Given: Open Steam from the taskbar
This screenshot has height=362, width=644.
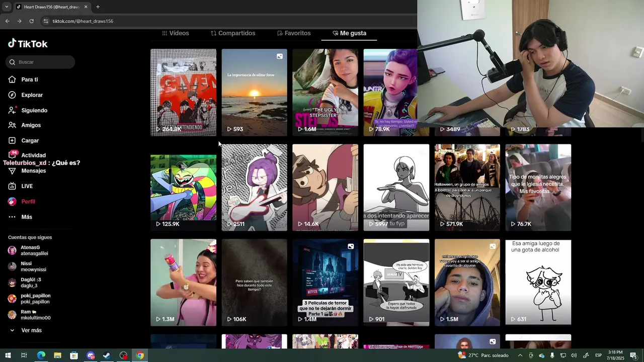Looking at the screenshot, I should coord(107,355).
